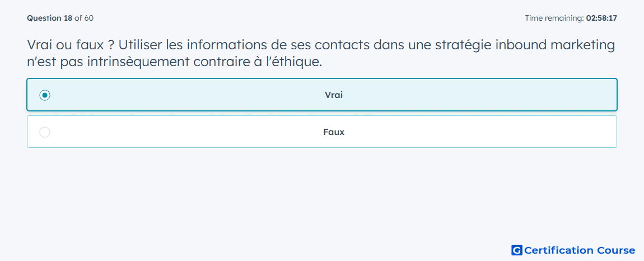The height and width of the screenshot is (261, 644).
Task: Choose the Faux answer option box
Action: pos(321,132)
